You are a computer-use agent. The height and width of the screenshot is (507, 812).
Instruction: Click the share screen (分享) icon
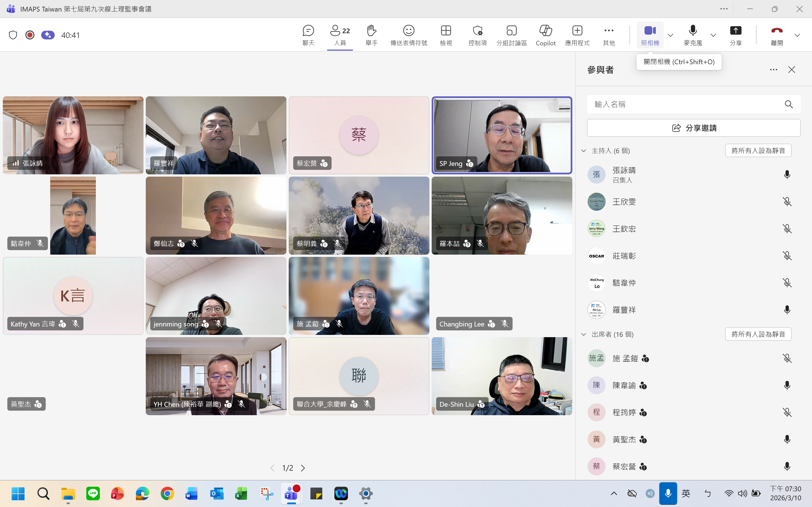tap(736, 35)
